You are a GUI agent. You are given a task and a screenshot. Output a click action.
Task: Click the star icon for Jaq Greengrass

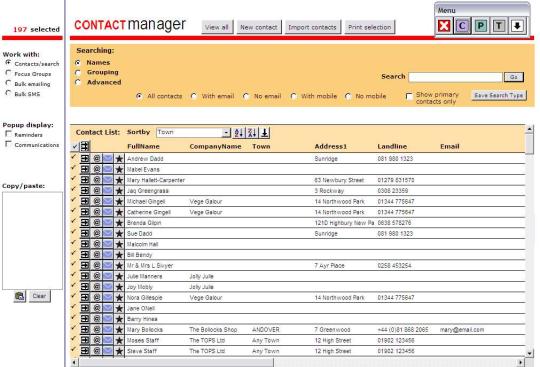pos(119,191)
